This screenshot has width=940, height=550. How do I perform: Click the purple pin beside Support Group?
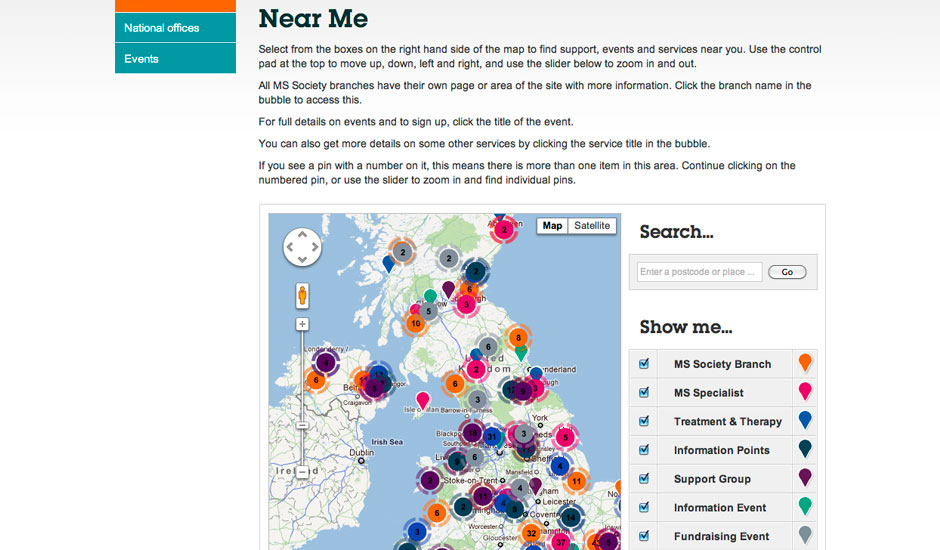(x=805, y=477)
